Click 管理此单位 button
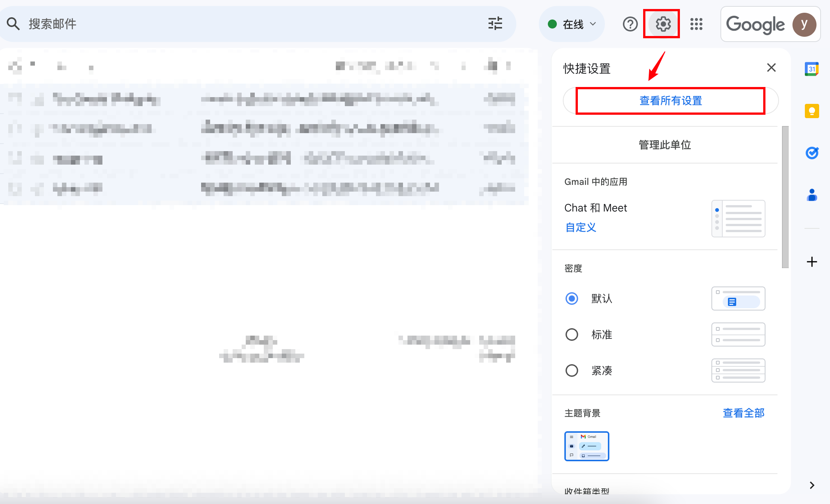 pos(665,145)
